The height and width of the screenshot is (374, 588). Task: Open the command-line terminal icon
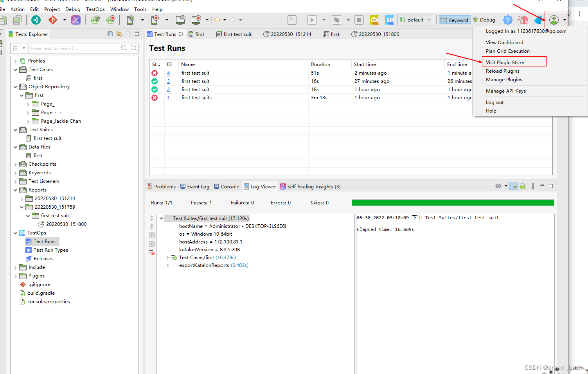[292, 20]
